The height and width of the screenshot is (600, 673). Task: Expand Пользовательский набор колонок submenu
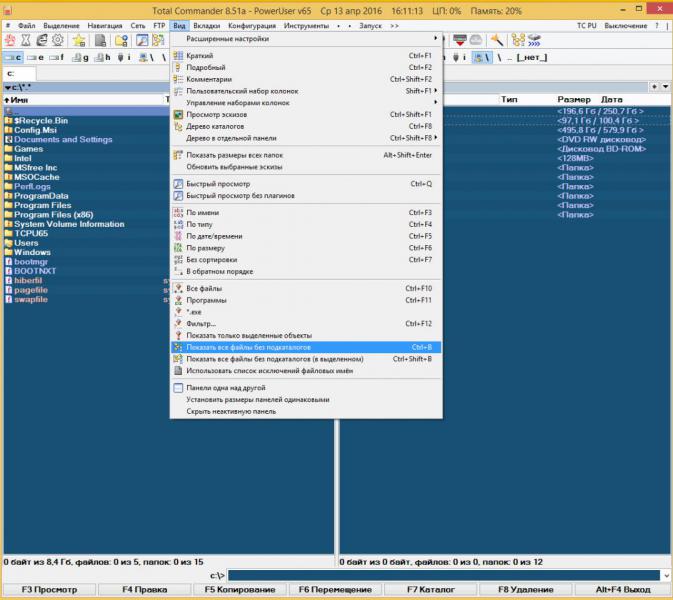pyautogui.click(x=306, y=91)
